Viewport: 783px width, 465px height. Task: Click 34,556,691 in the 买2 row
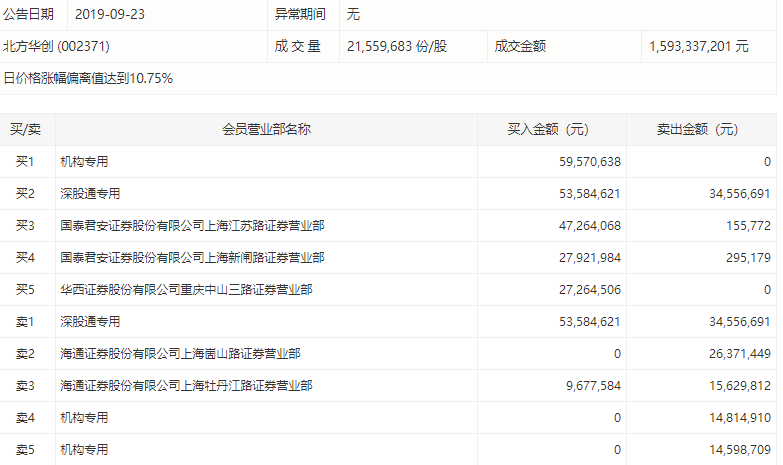pyautogui.click(x=740, y=193)
